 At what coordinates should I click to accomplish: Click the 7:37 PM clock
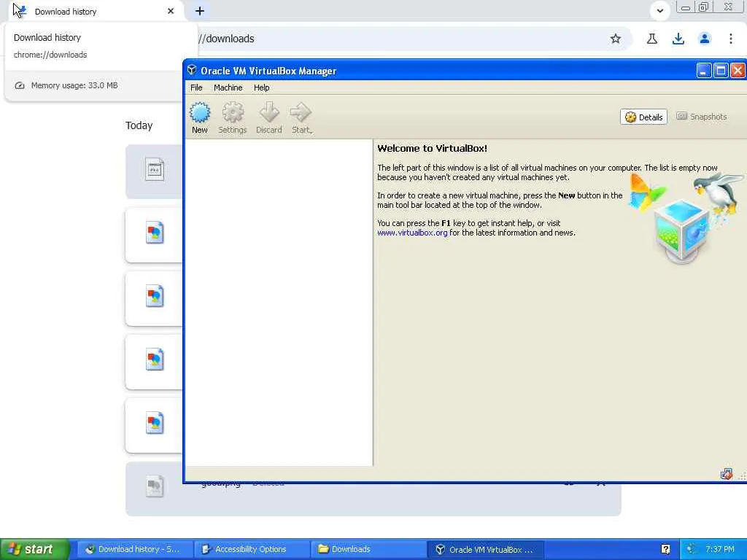coord(719,549)
